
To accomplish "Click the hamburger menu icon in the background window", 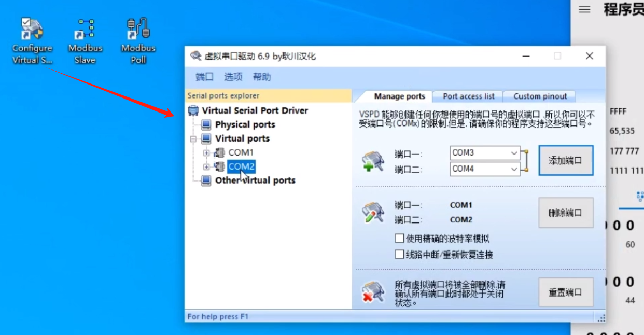I will click(584, 9).
